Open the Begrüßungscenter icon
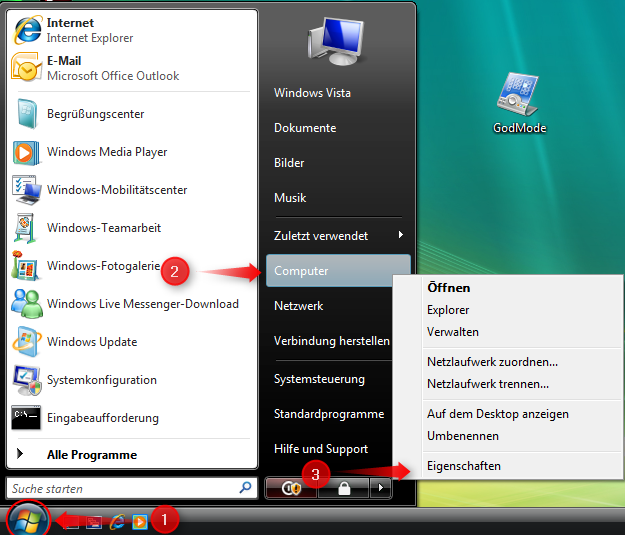The width and height of the screenshot is (625, 535). click(27, 114)
